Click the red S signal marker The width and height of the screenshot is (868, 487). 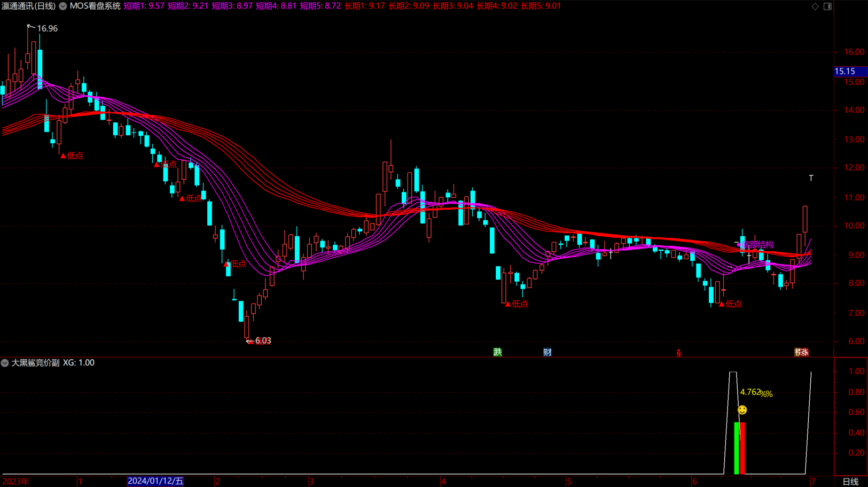[678, 353]
